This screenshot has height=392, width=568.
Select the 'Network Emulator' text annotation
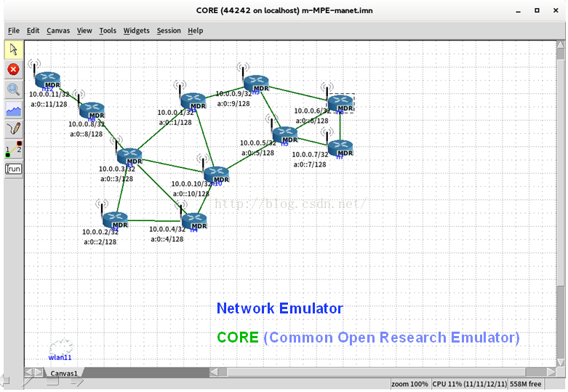(x=280, y=308)
